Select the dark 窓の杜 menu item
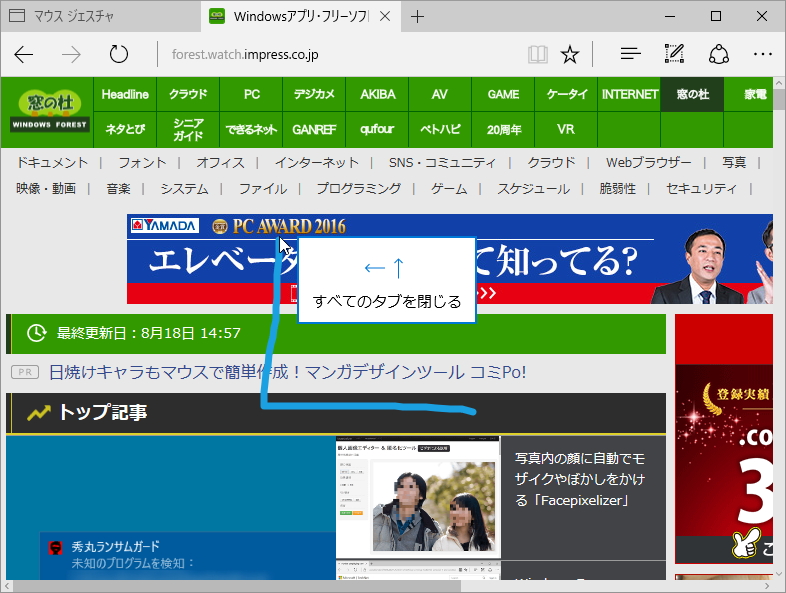The height and width of the screenshot is (593, 786). click(692, 94)
